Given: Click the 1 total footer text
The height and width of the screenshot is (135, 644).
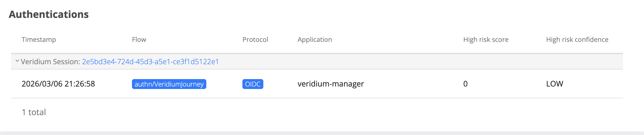Looking at the screenshot, I should pyautogui.click(x=34, y=112).
